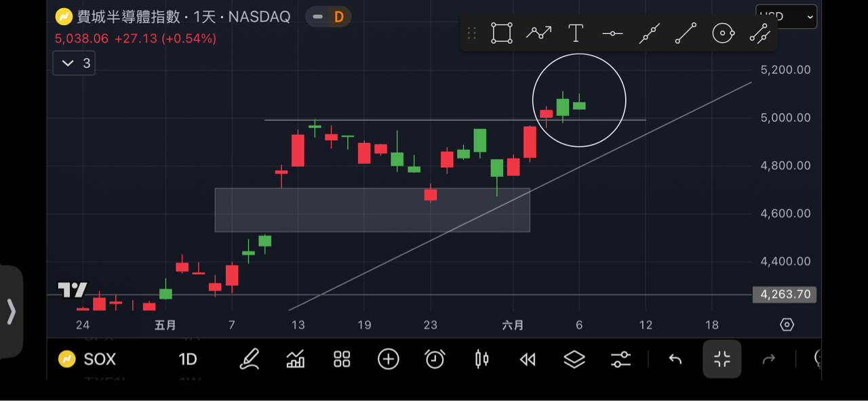The width and height of the screenshot is (868, 401).
Task: Click the 4,800.00 price scale label
Action: coord(785,165)
